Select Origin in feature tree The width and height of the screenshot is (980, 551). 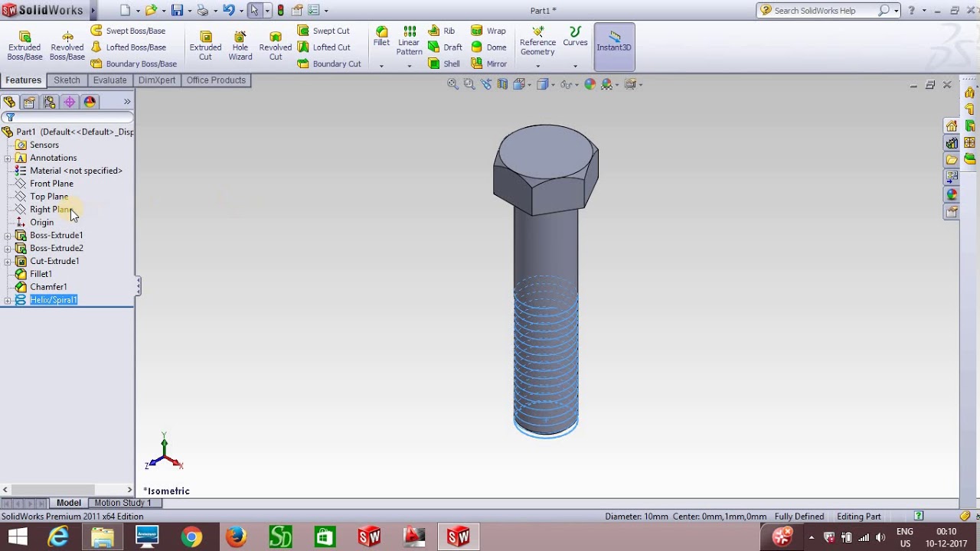click(41, 223)
